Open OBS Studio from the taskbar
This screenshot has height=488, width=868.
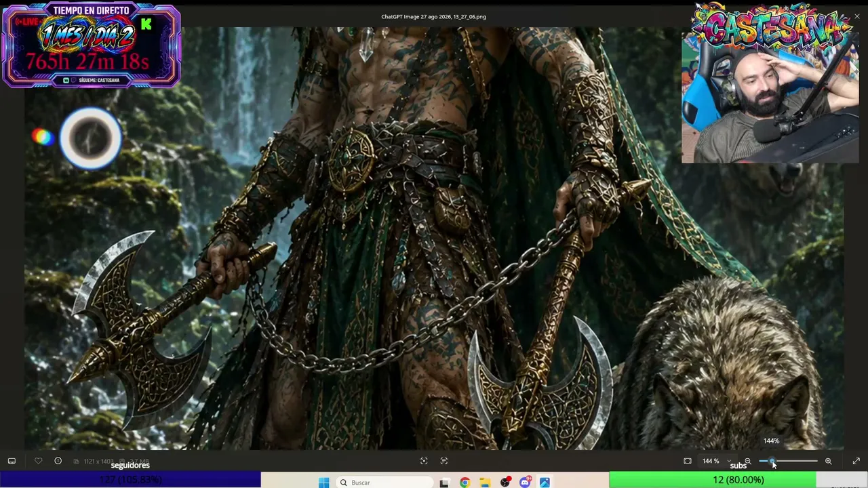coord(505,483)
